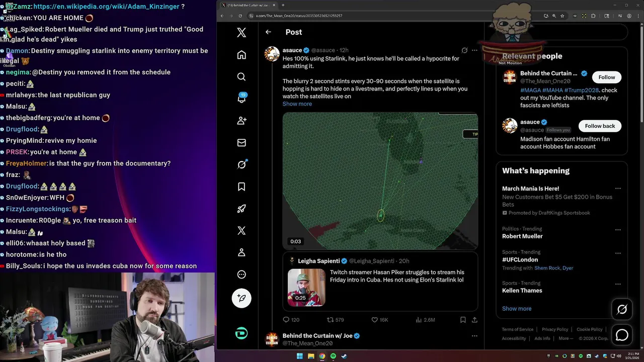Share asauce's post via share icon
Screen dimensions: 644x362
tap(474, 320)
